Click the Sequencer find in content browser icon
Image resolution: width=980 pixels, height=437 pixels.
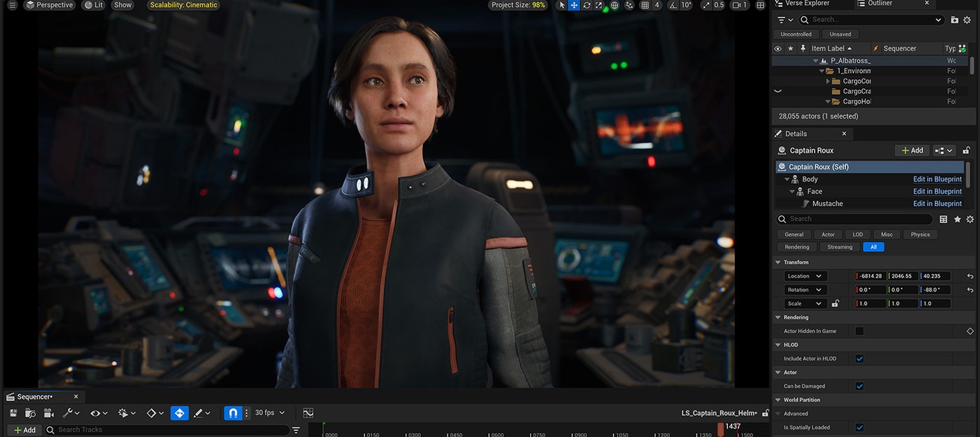[x=31, y=413]
